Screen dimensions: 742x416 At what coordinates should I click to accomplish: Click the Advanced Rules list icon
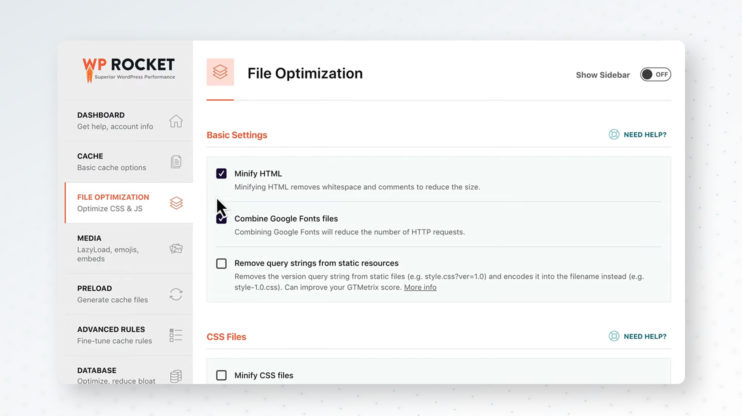(176, 335)
